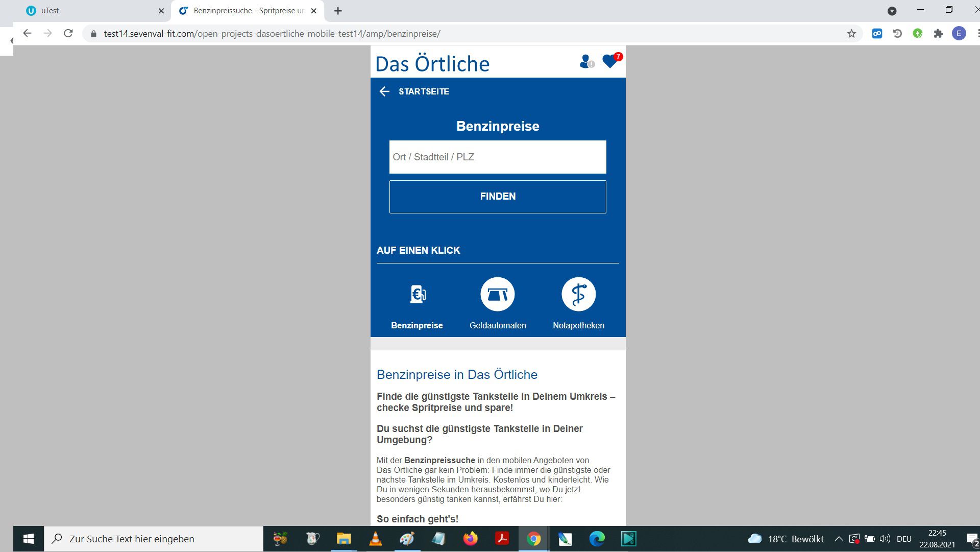This screenshot has height=552, width=980.
Task: Click the Benzinpreise shortcut label
Action: pyautogui.click(x=417, y=325)
